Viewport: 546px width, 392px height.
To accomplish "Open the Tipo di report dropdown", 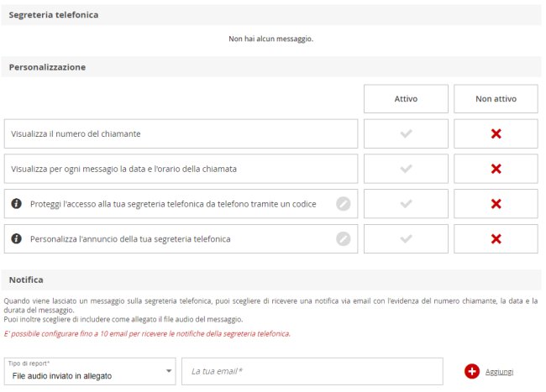I will (x=90, y=372).
